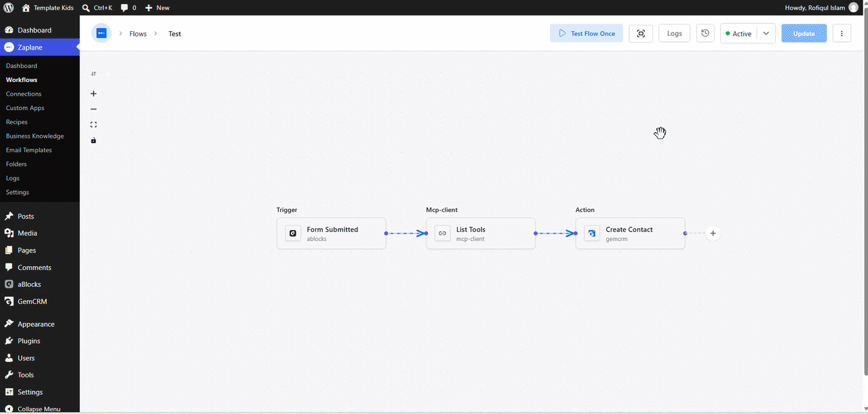Go to the Flows breadcrumb
This screenshot has height=414, width=868.
[138, 33]
